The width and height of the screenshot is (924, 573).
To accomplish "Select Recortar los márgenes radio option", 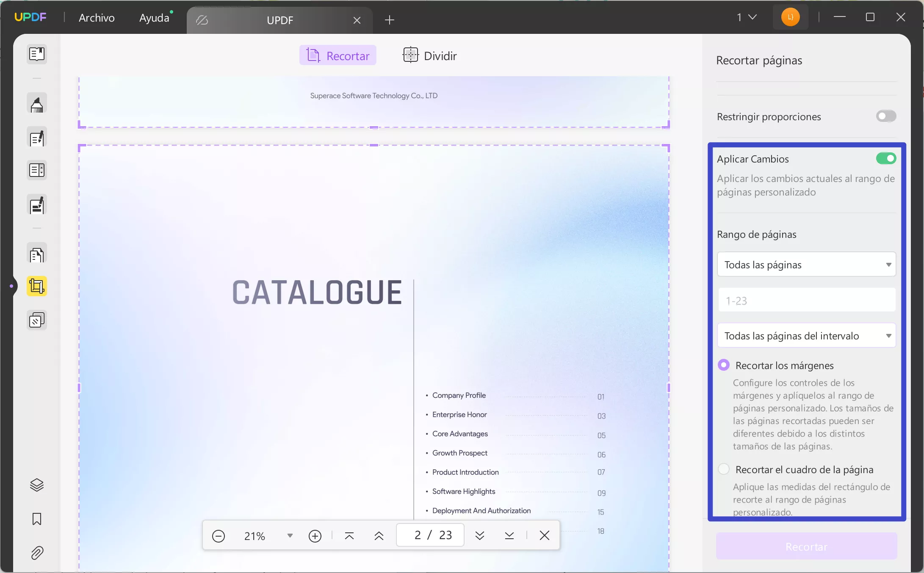I will point(724,365).
